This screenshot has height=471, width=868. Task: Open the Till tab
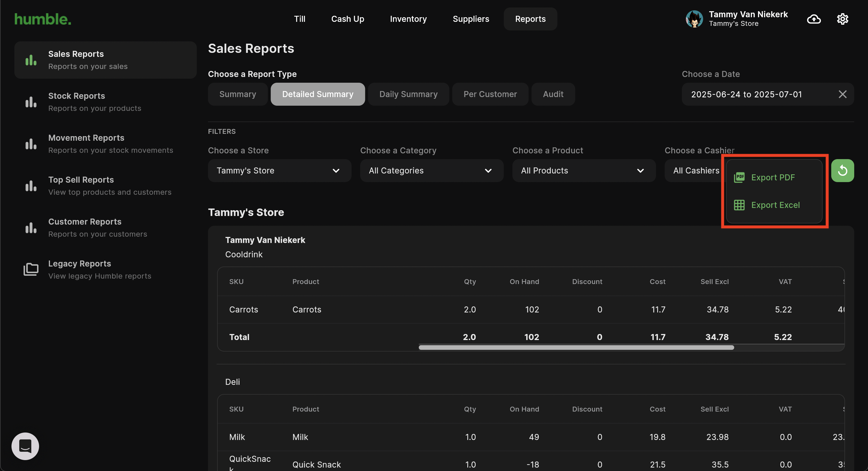[300, 19]
